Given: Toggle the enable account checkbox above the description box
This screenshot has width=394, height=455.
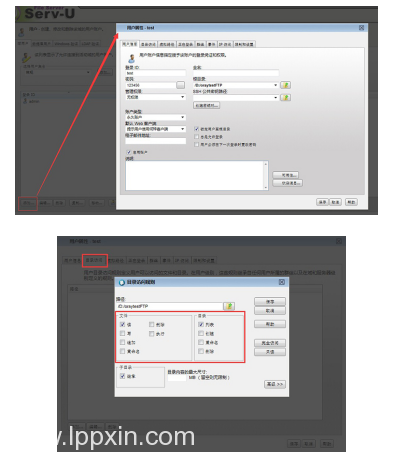Looking at the screenshot, I should point(129,152).
